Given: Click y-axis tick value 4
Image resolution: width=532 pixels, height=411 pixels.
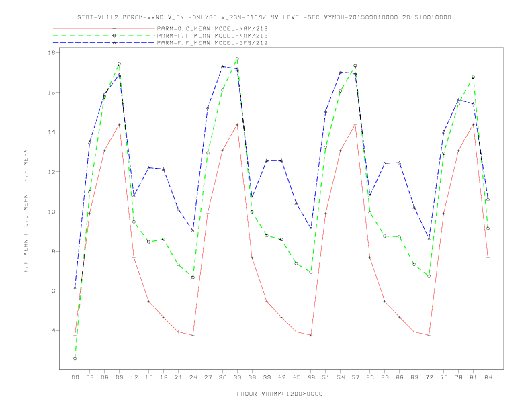Looking at the screenshot, I should click(54, 331).
